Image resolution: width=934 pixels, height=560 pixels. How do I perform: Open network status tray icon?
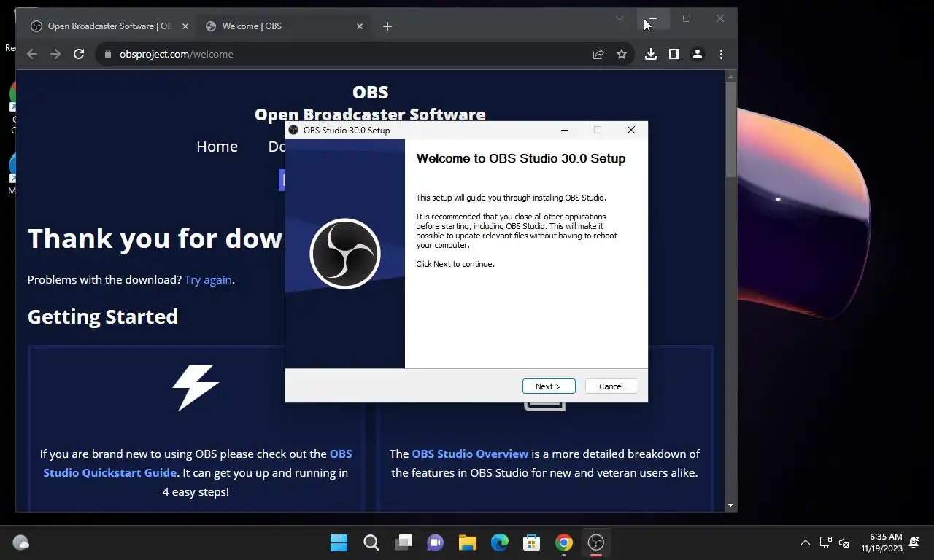[x=826, y=542]
